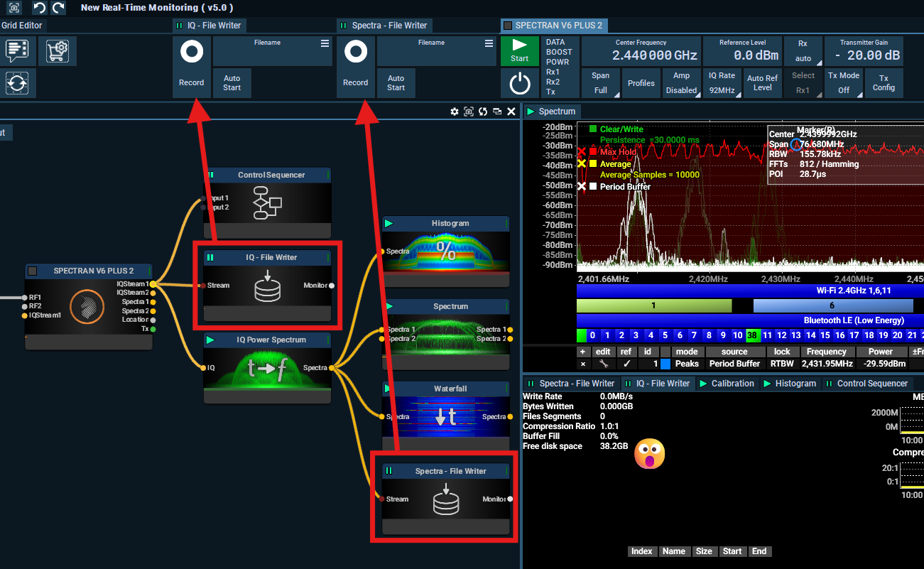
Task: Open the Grid Editor cart-with-gear icon
Action: click(57, 50)
